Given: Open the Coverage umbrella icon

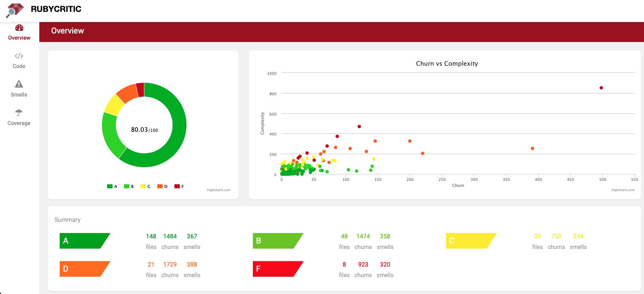Looking at the screenshot, I should [19, 112].
